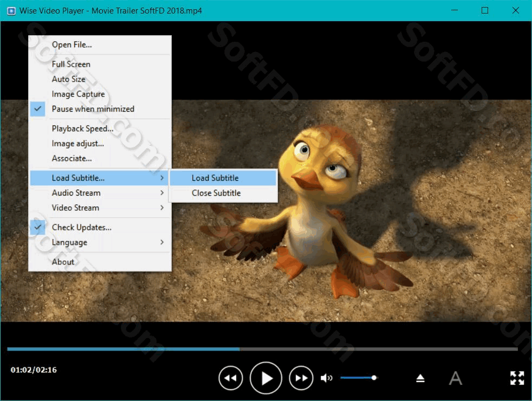This screenshot has width=532, height=401.
Task: Select Full Screen in the menu
Action: (x=100, y=64)
